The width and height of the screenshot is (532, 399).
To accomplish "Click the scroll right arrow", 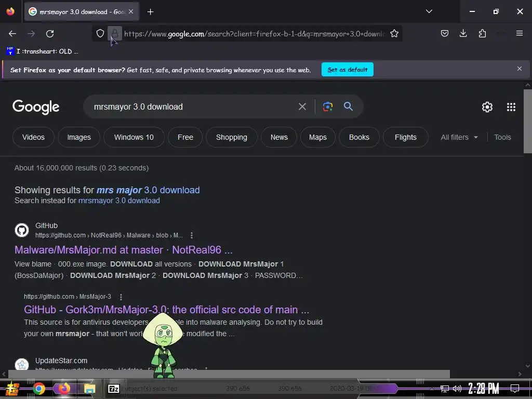I will (x=520, y=374).
